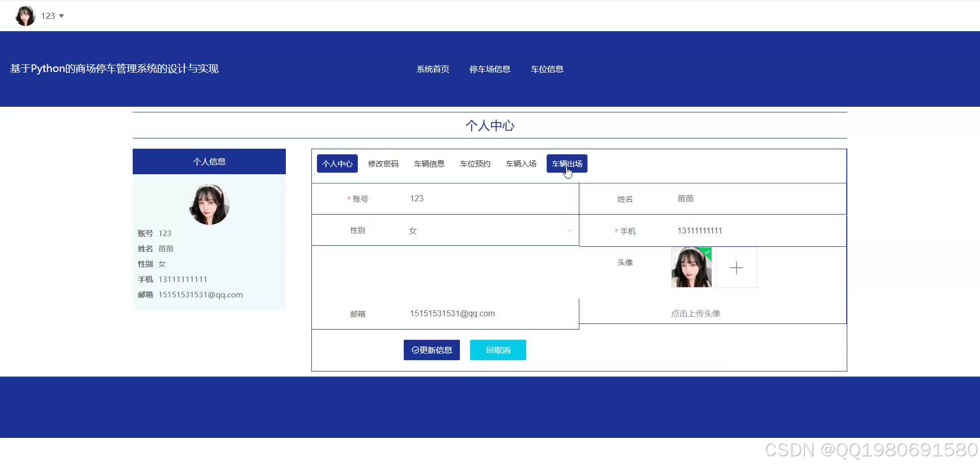Screen dimensions: 980x466
Task: Switch to the 车辆信息 tab
Action: pyautogui.click(x=429, y=164)
